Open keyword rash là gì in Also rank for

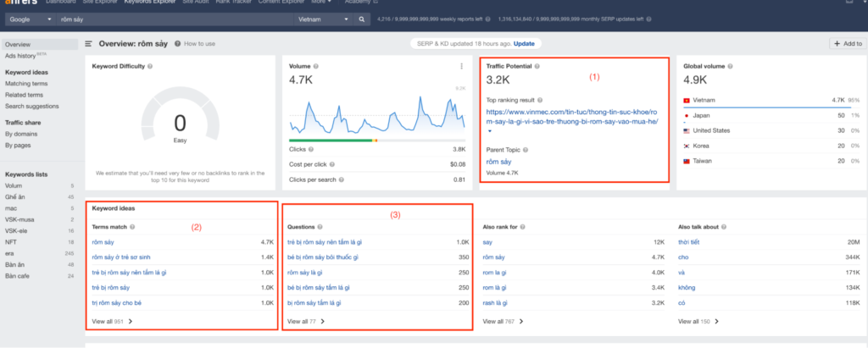coord(495,302)
